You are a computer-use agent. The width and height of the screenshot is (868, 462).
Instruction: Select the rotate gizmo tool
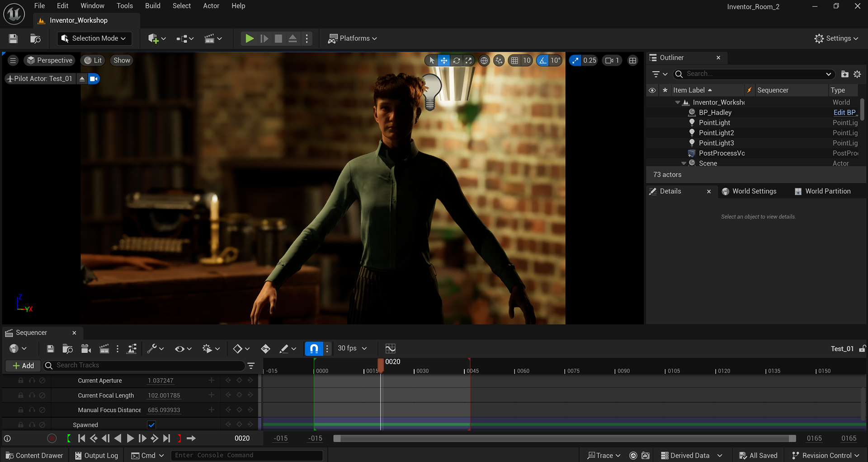(x=457, y=61)
